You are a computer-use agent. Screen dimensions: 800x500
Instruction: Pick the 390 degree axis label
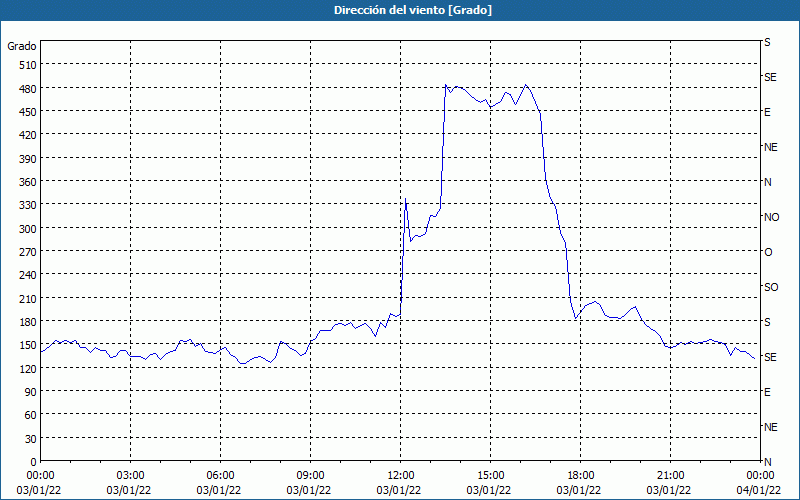(28, 158)
